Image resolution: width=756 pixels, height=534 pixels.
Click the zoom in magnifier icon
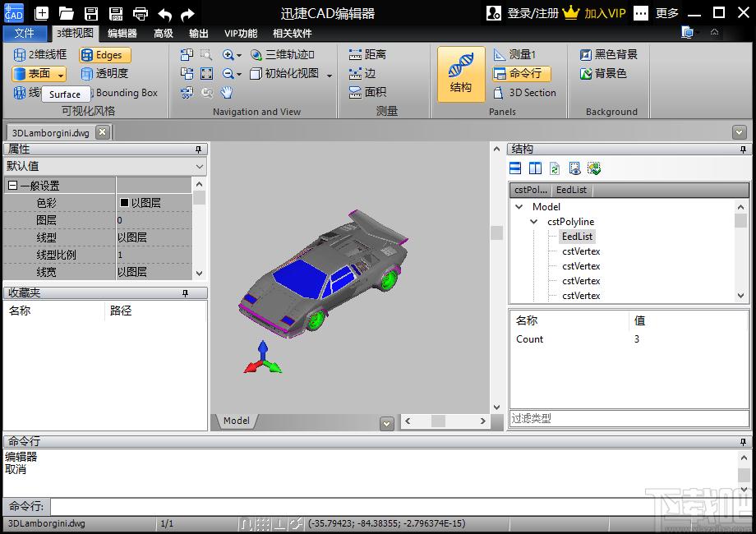click(228, 55)
